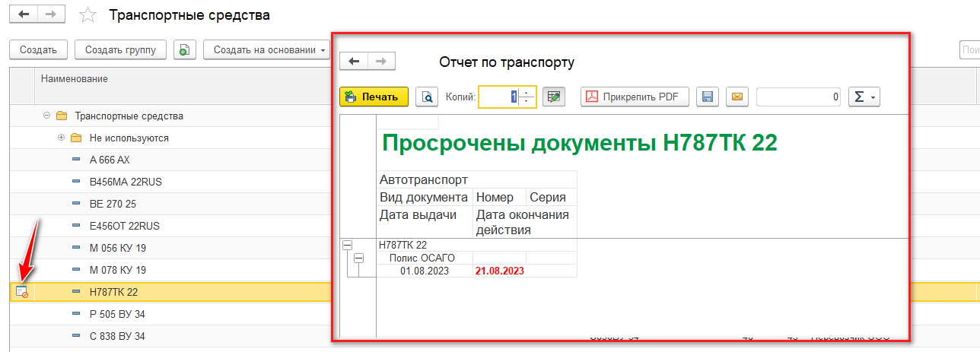Open the sum (Σ) dropdown
Screen dimensions: 980x352
(x=863, y=97)
